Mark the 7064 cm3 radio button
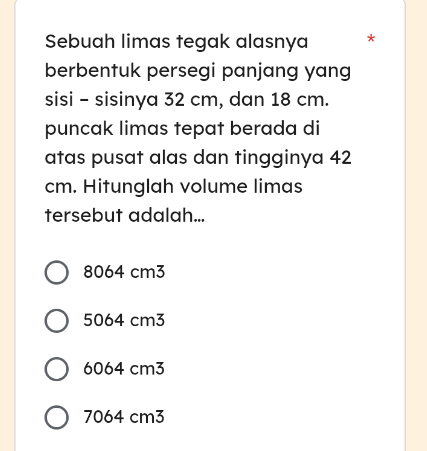 point(57,417)
